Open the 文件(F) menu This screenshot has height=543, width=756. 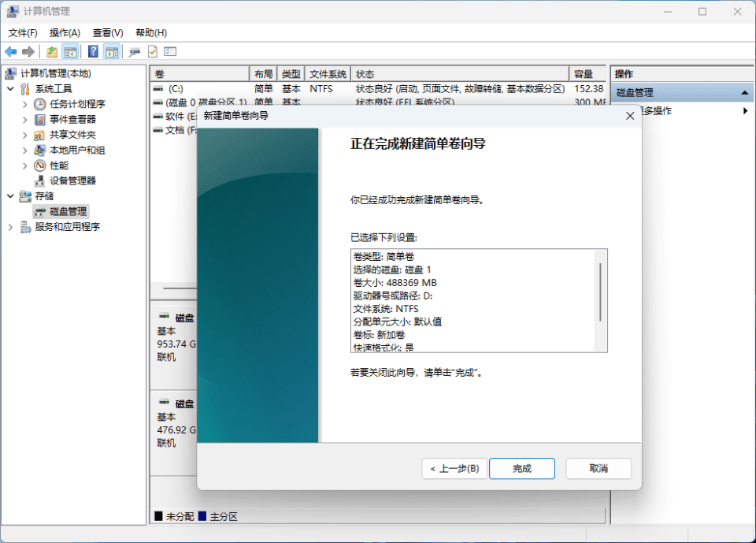[x=23, y=33]
